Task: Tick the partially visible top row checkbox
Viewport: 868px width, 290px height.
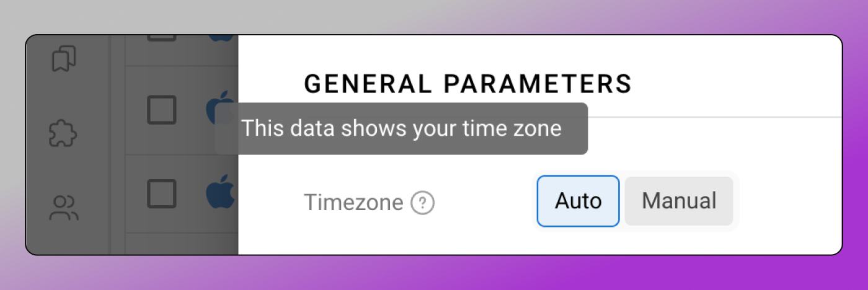Action: (x=162, y=38)
